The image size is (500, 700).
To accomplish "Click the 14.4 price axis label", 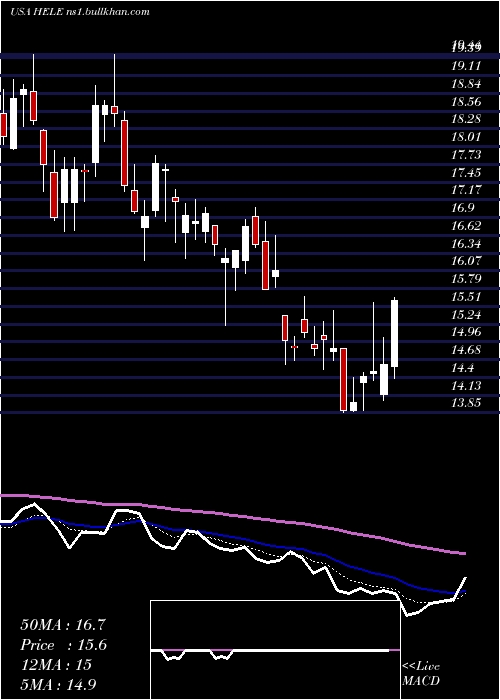I will coord(463,367).
